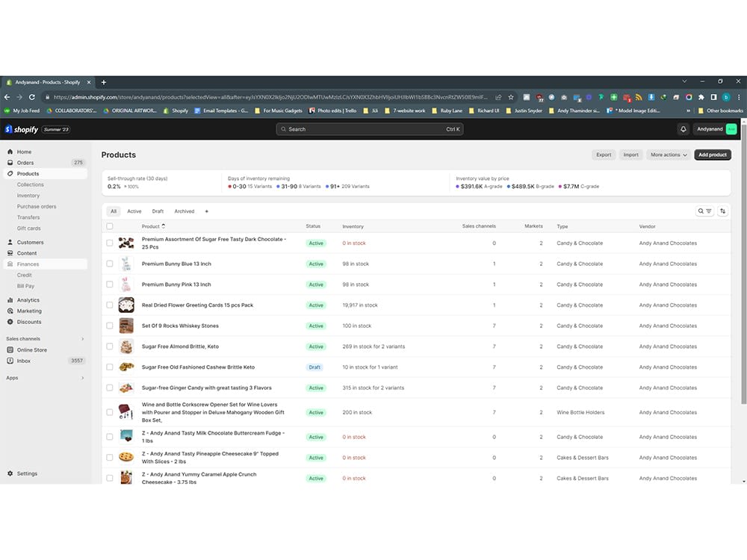Open the Andyanand account menu
The width and height of the screenshot is (747, 560).
(x=716, y=129)
